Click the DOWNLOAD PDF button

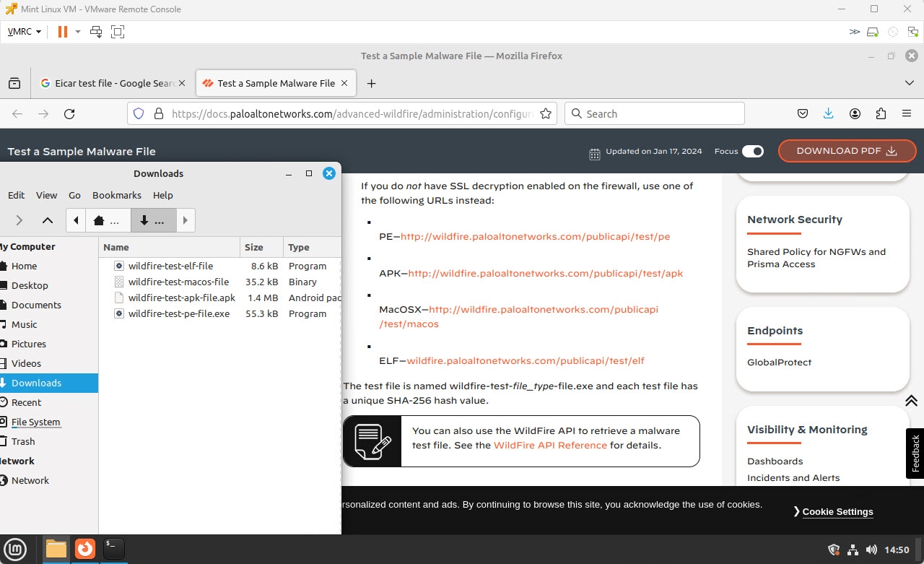pyautogui.click(x=847, y=151)
